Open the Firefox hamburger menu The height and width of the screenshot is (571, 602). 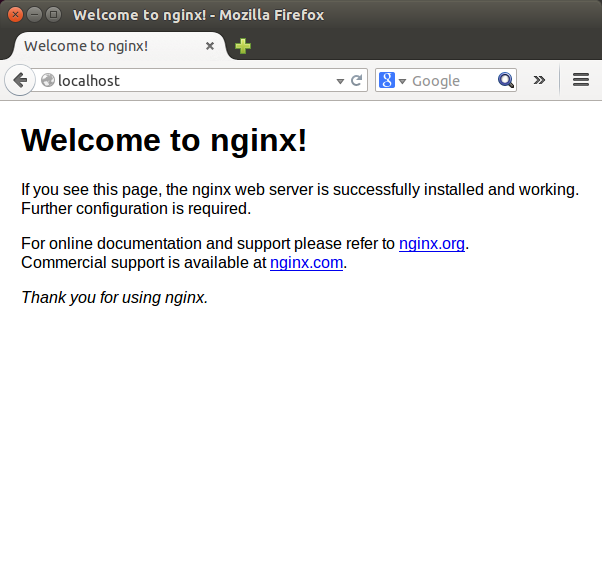[581, 80]
